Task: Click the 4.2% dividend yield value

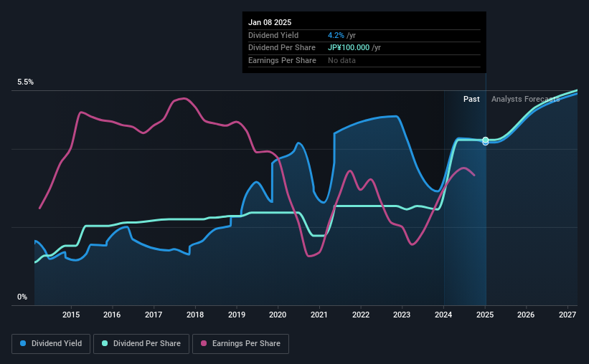Action: tap(336, 35)
